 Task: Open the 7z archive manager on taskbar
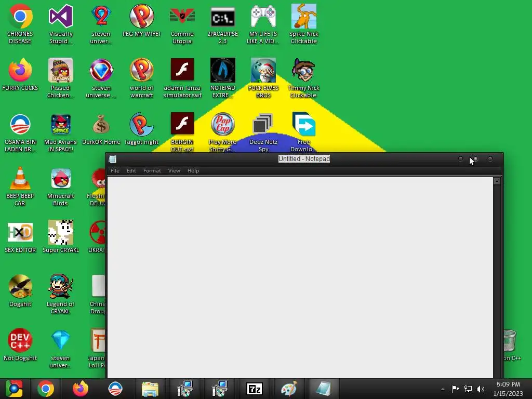[255, 389]
